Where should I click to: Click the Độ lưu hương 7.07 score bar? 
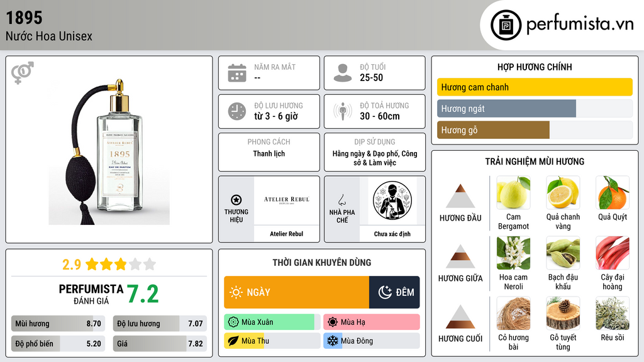160,324
